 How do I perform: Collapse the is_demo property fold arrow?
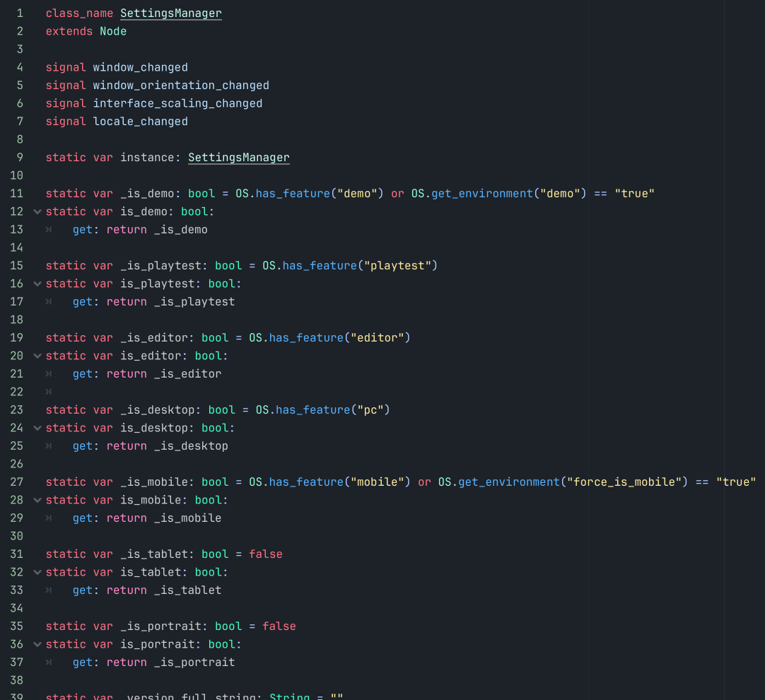37,211
